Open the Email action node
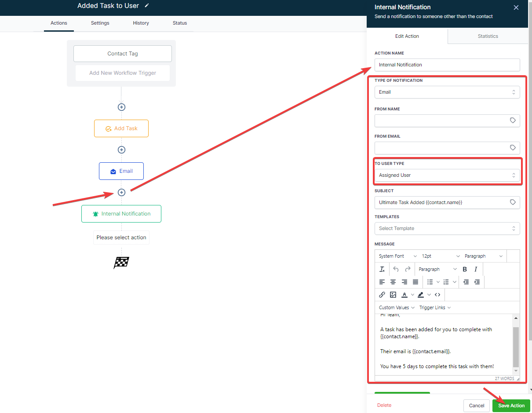Viewport: 532px width, 413px height. pos(121,171)
